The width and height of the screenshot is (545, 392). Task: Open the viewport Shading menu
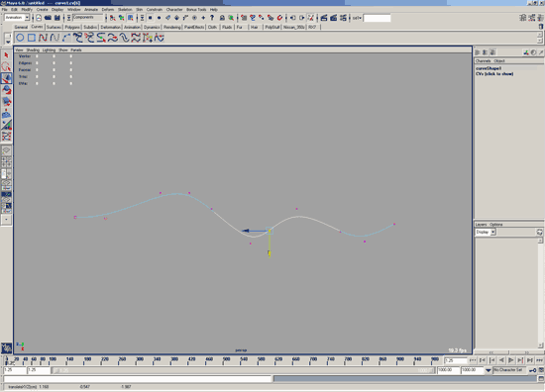point(33,50)
